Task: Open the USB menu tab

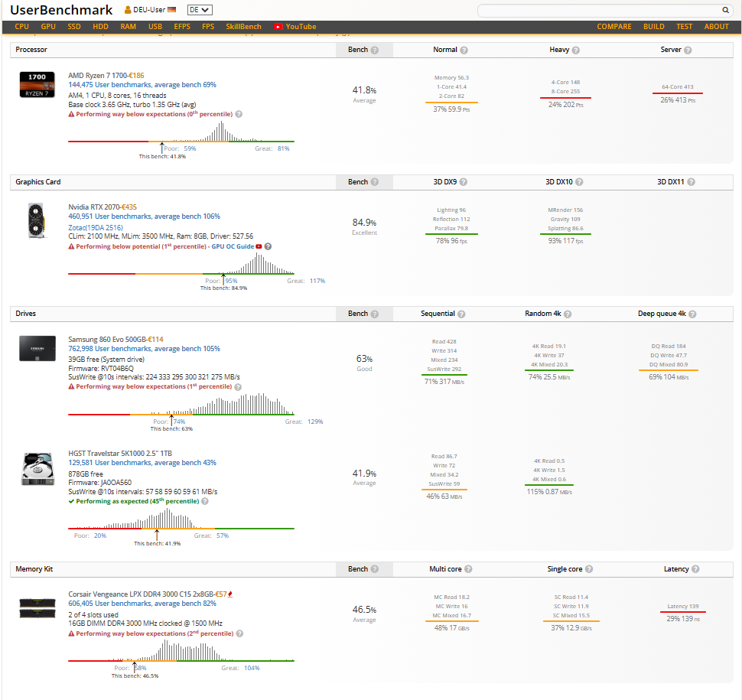Action: pos(155,27)
